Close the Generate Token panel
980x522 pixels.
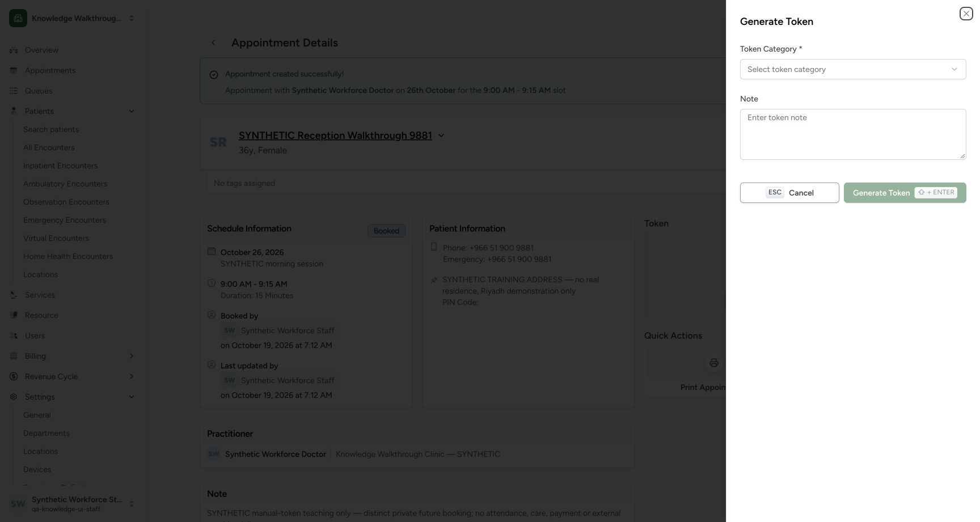[x=966, y=14]
